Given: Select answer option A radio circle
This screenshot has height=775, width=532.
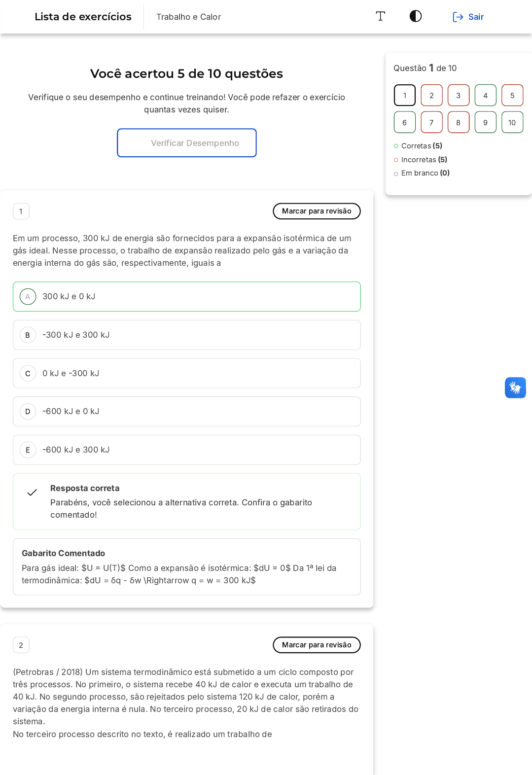Looking at the screenshot, I should (28, 297).
